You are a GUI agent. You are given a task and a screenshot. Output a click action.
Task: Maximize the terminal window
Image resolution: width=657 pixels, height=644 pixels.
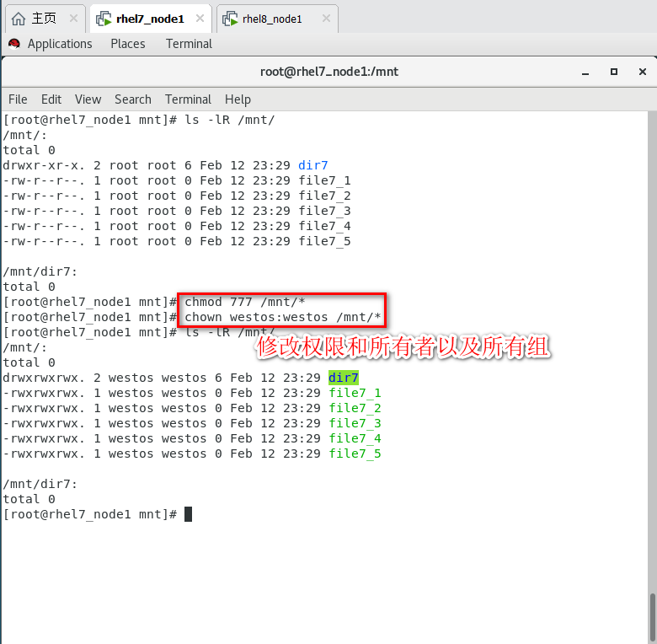click(x=614, y=72)
